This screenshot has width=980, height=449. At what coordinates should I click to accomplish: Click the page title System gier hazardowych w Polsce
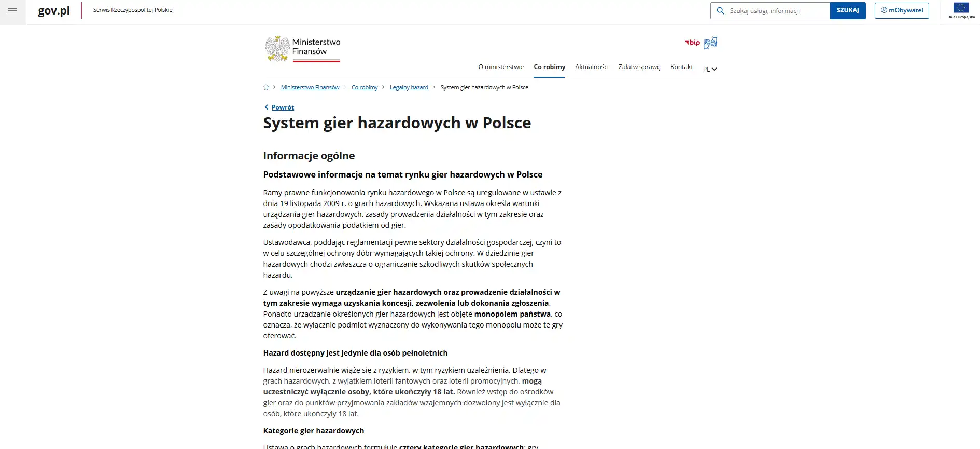tap(397, 123)
